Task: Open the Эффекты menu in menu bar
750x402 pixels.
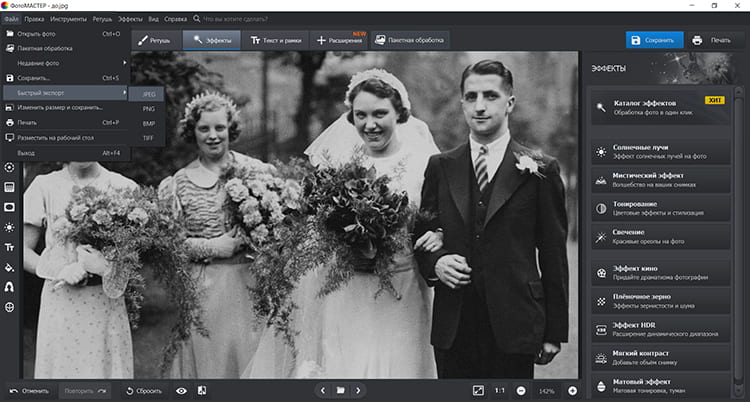Action: 130,18
